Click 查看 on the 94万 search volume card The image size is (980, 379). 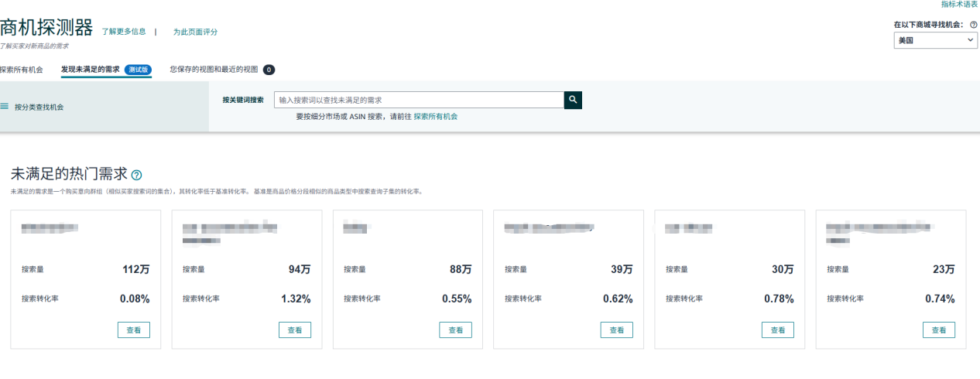(295, 330)
